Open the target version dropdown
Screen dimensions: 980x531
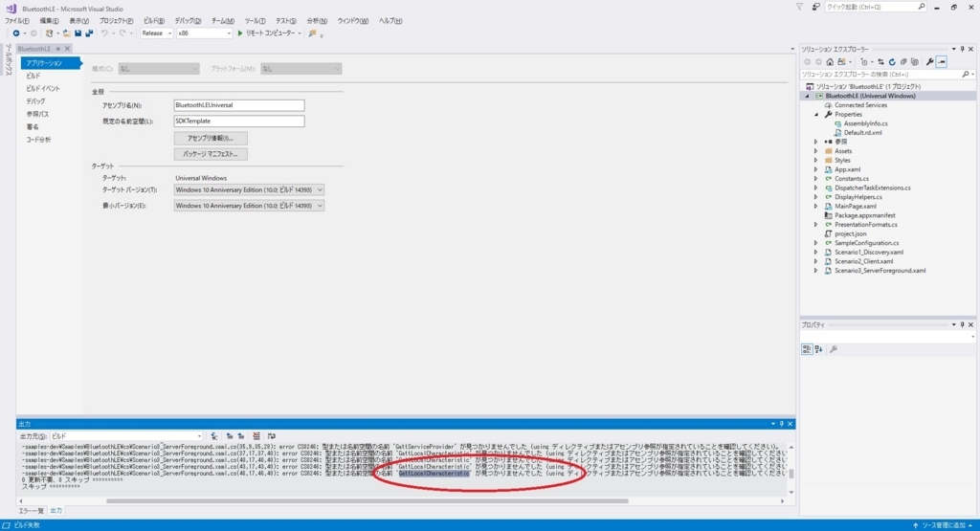[x=249, y=189]
